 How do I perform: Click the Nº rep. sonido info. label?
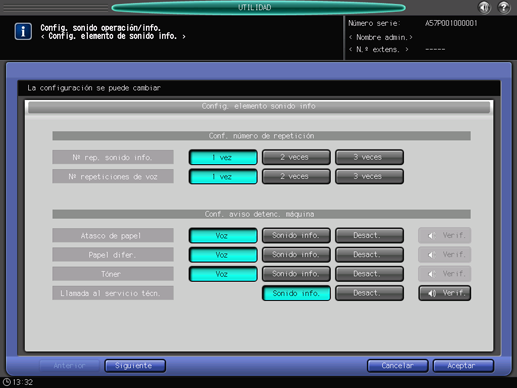[113, 157]
